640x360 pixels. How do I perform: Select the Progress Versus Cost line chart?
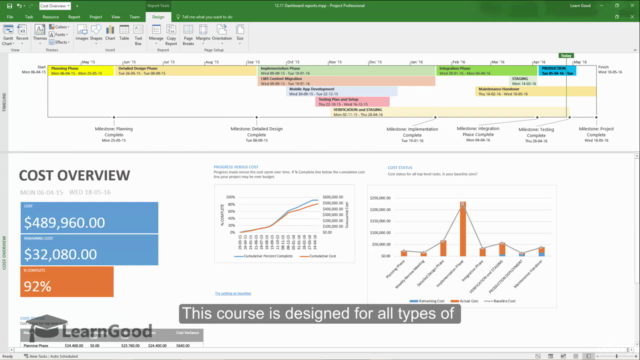[284, 224]
